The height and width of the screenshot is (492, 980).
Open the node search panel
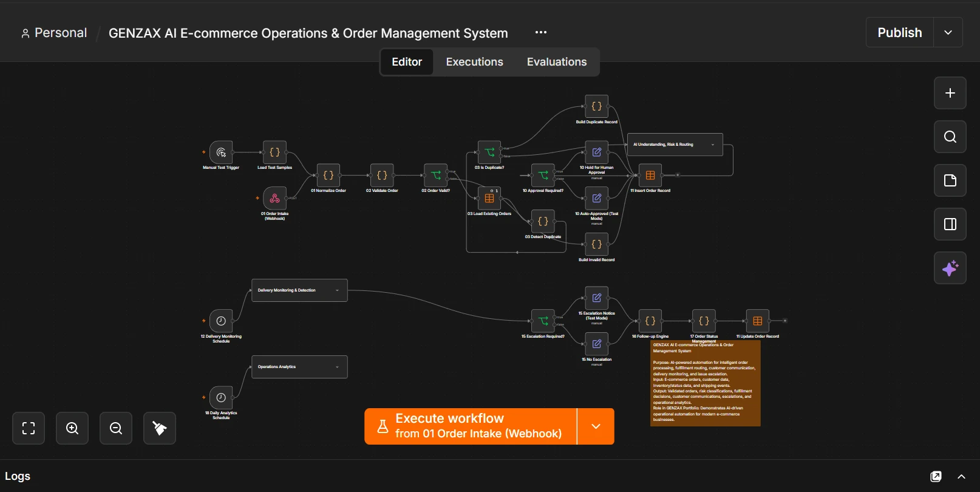tap(950, 137)
